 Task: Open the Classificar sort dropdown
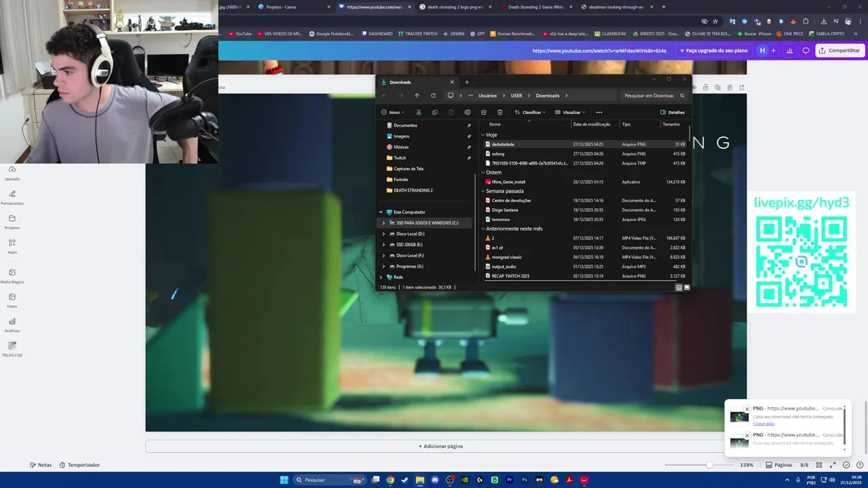point(530,113)
